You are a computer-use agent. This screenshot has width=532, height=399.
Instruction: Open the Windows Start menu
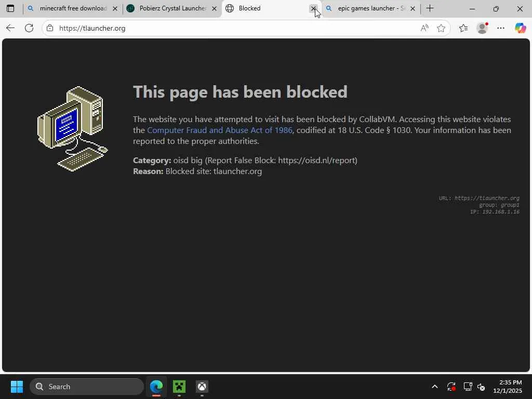click(17, 387)
